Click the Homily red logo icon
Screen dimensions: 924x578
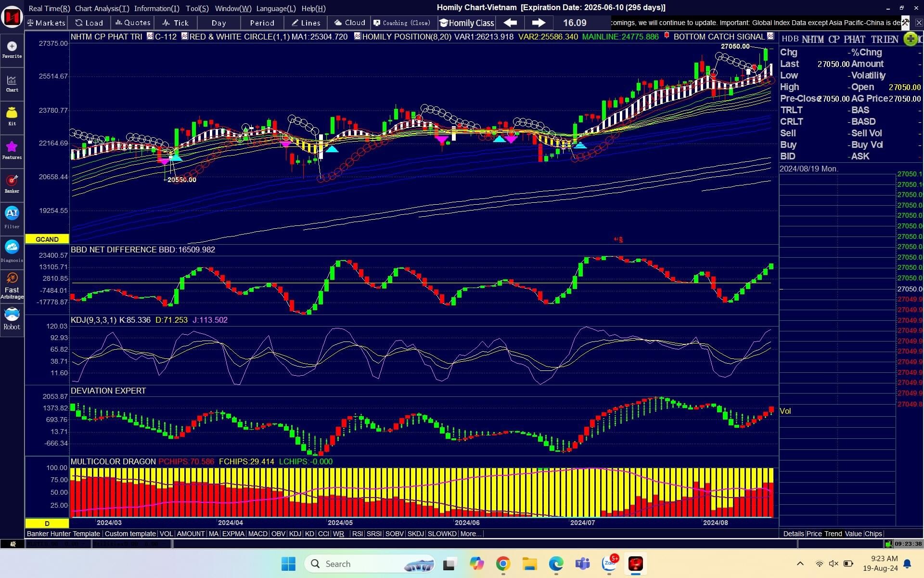click(12, 17)
